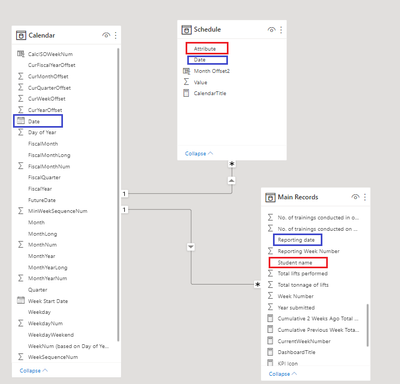Click measure icon beside CurrentWeekNumber

click(x=270, y=341)
